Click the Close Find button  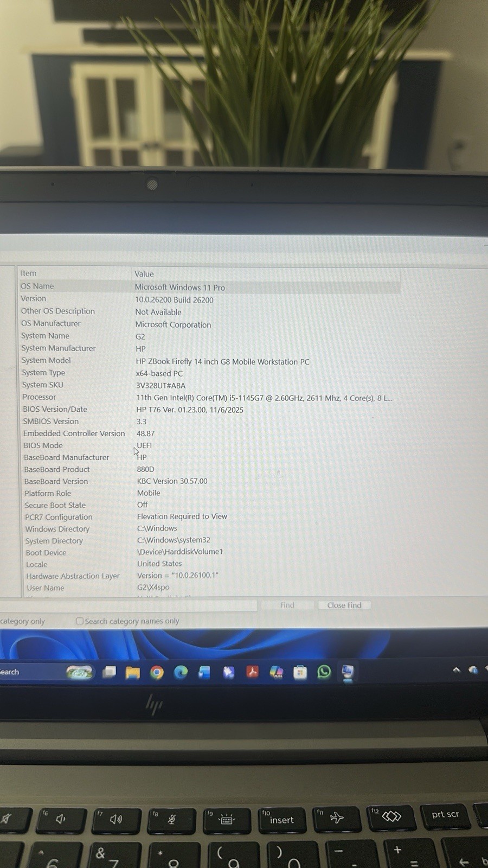pyautogui.click(x=344, y=605)
